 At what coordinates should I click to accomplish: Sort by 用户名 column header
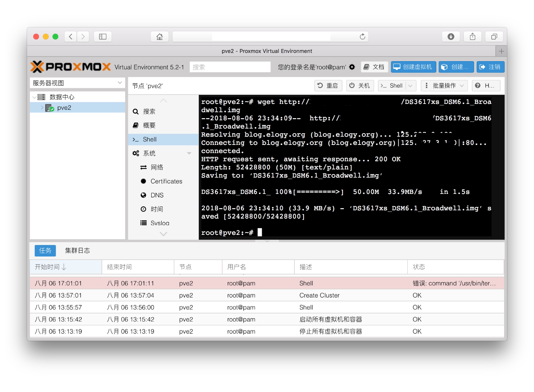[258, 267]
